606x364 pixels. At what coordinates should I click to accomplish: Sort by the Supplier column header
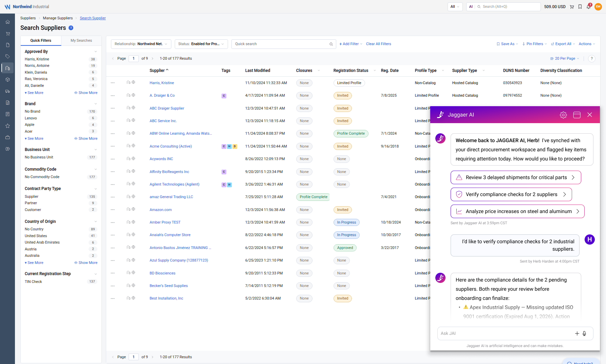coord(159,71)
